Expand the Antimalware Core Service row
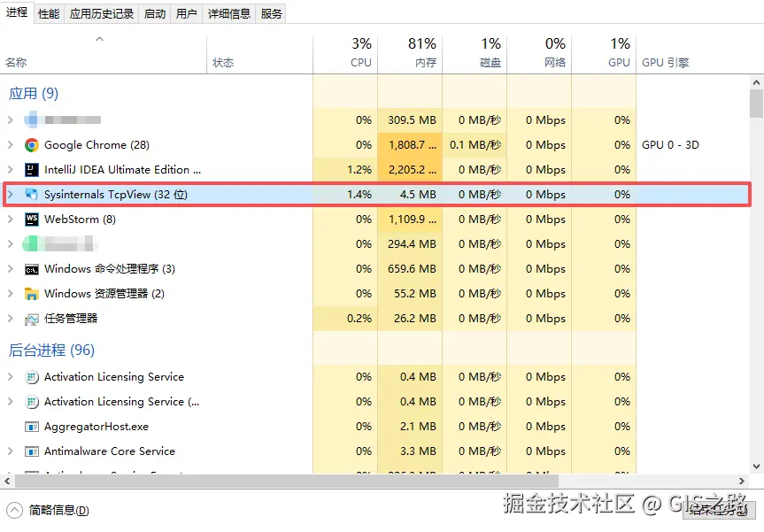Screen dimensions: 764x532 pyautogui.click(x=11, y=451)
